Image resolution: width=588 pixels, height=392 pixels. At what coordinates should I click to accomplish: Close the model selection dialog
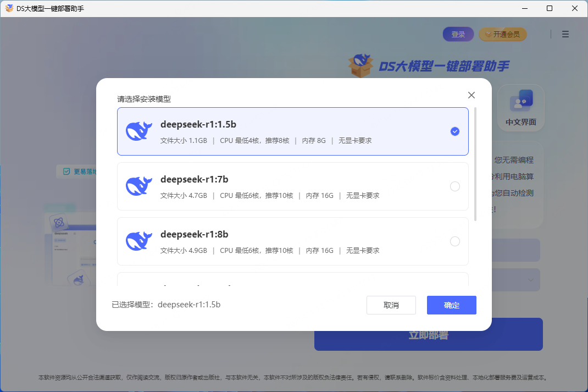tap(471, 95)
